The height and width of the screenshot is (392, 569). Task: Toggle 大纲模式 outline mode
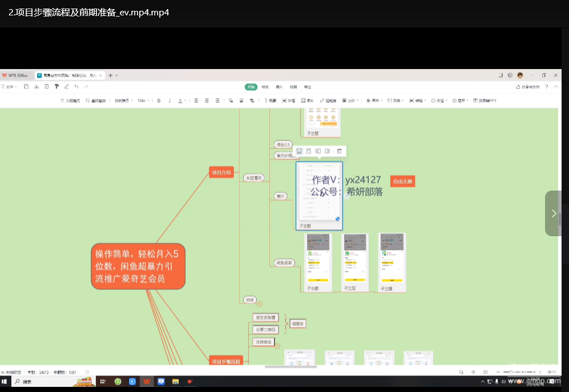point(70,100)
